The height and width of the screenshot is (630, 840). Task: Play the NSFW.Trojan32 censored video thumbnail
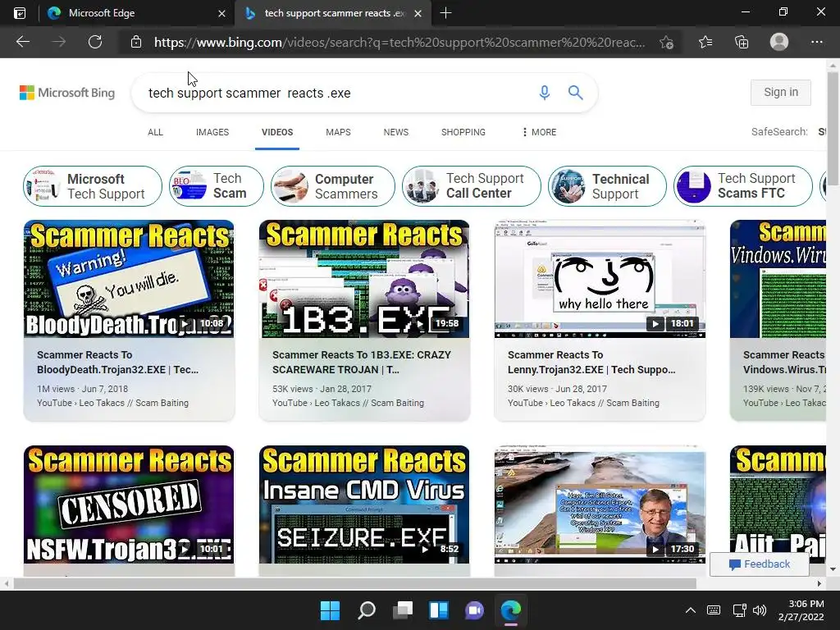(129, 504)
